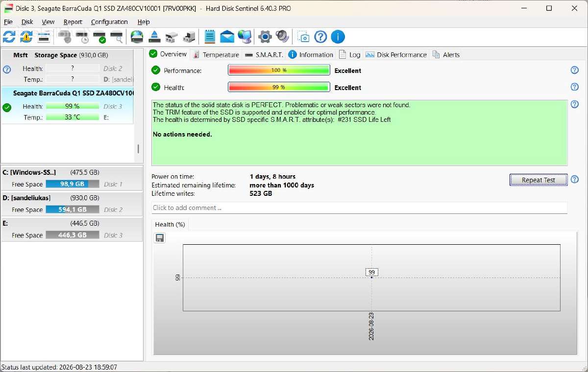Click the disk with clock toolbar icon

82,37
